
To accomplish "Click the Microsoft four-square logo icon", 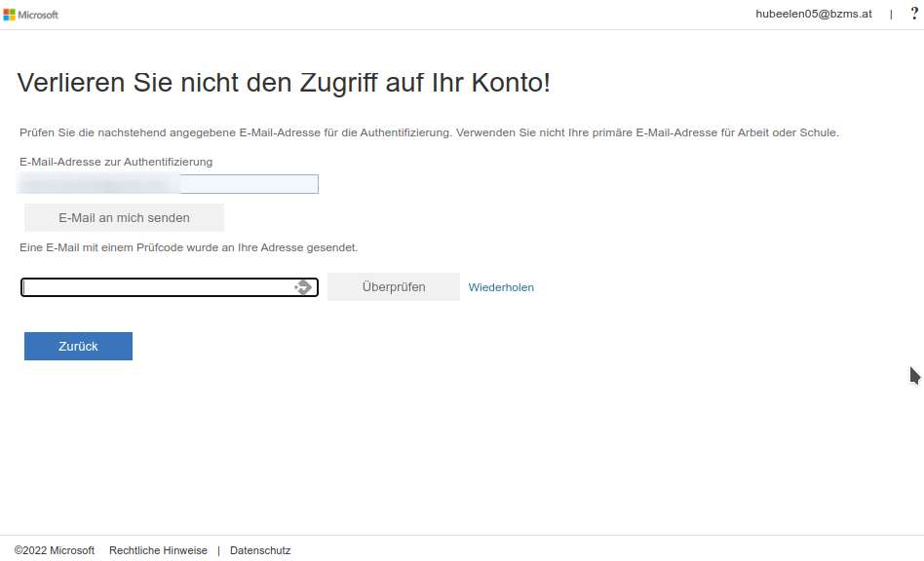I will [9, 15].
